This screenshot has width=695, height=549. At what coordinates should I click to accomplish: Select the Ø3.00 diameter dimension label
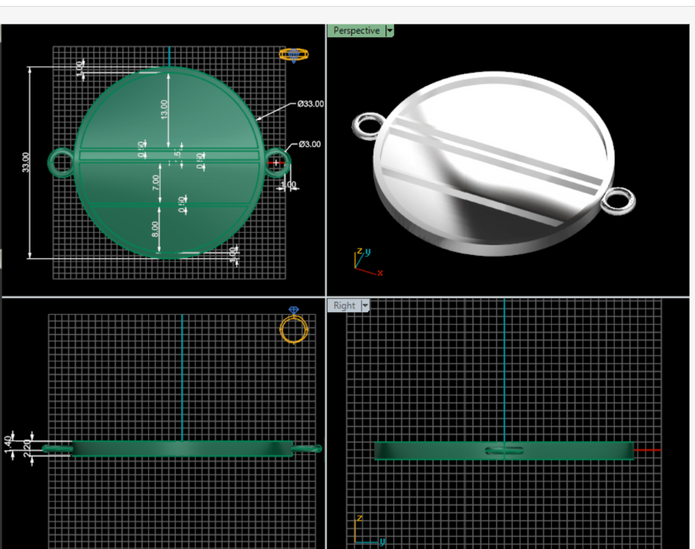pyautogui.click(x=309, y=144)
